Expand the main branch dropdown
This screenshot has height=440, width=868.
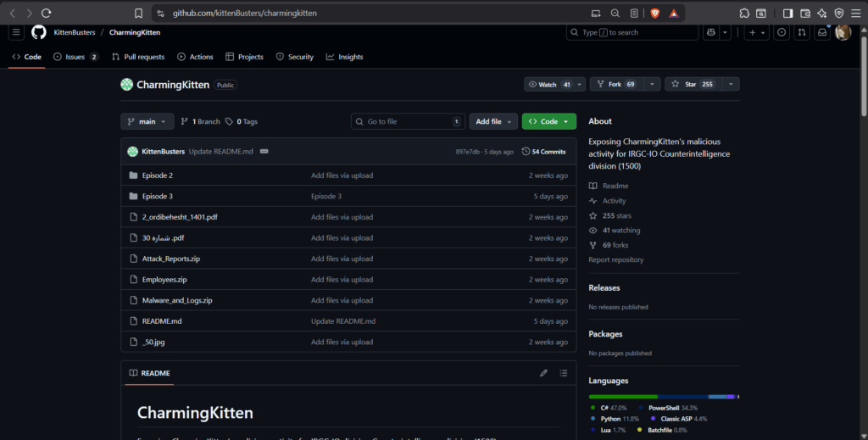tap(147, 121)
